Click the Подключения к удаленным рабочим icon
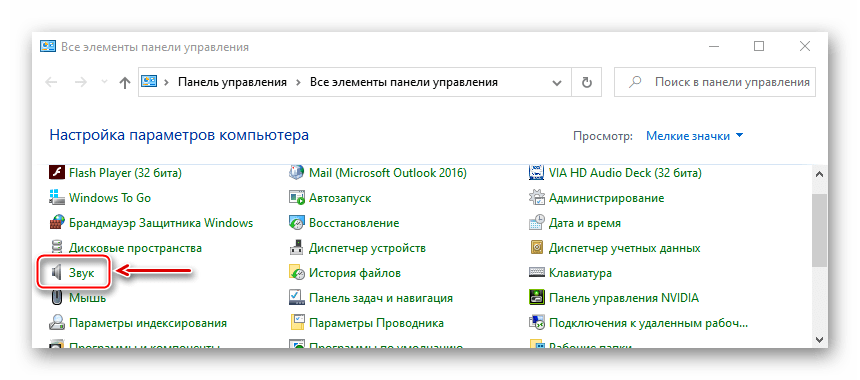This screenshot has height=380, width=860. pos(536,323)
